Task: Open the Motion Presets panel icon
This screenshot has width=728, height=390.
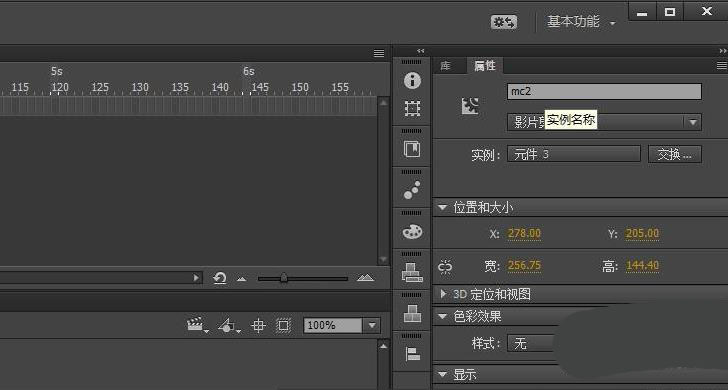Action: point(412,190)
